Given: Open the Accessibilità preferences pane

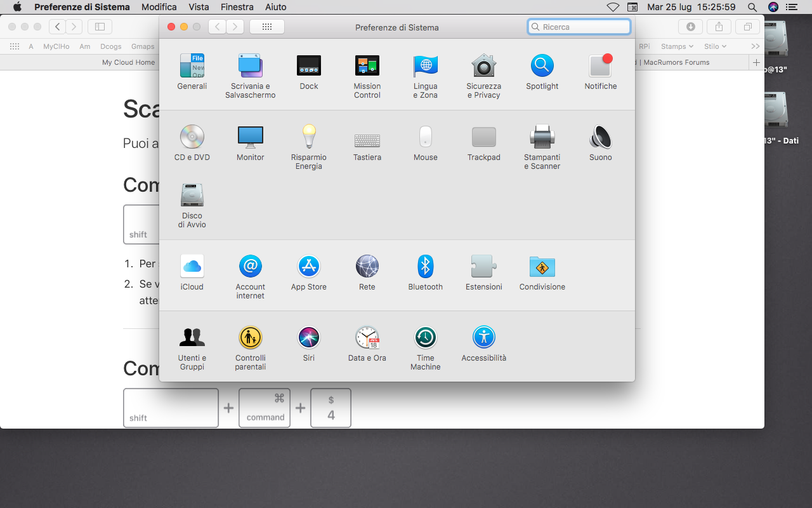Looking at the screenshot, I should click(484, 344).
